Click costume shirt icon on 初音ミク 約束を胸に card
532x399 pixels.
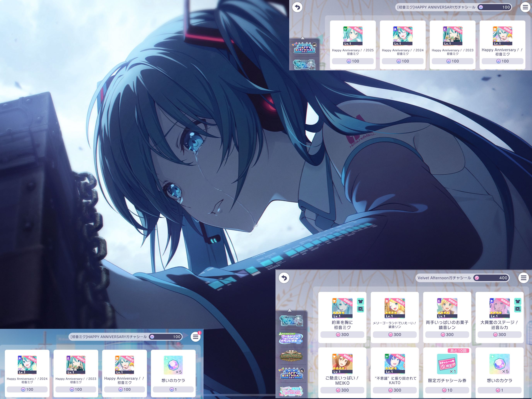pyautogui.click(x=360, y=301)
